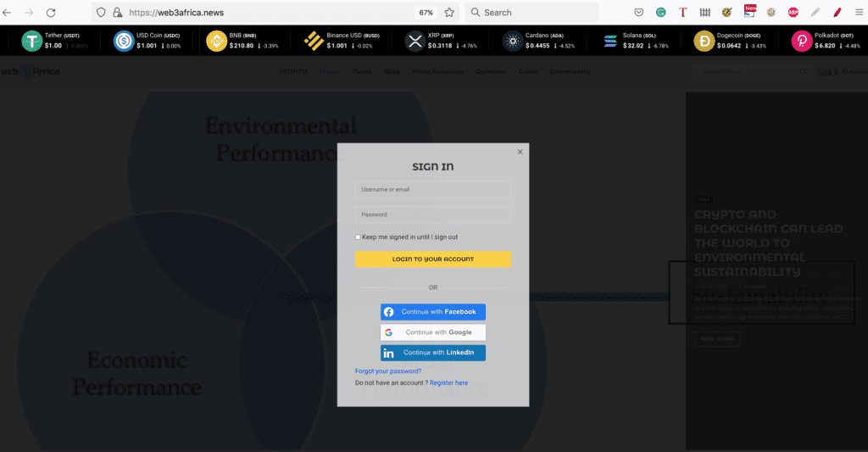Image resolution: width=868 pixels, height=452 pixels.
Task: Continue with Facebook
Action: click(433, 312)
